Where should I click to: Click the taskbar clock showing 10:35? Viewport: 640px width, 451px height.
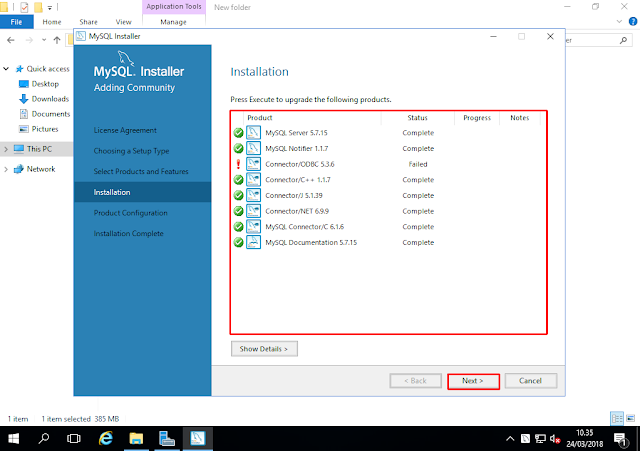584,438
